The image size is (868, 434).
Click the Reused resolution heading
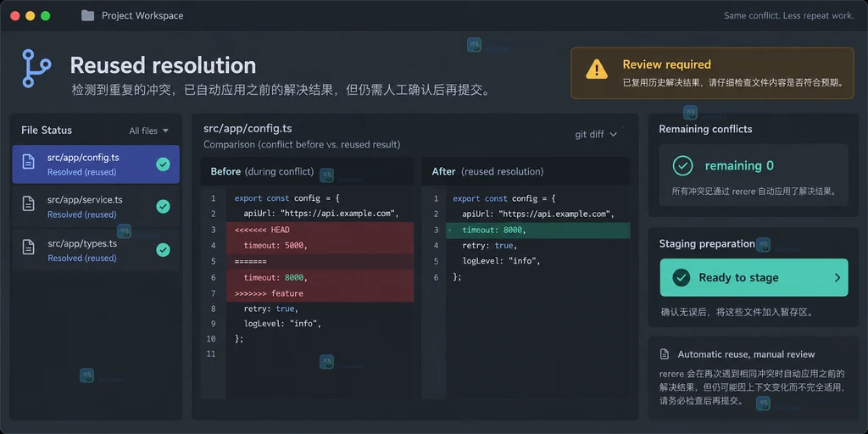point(163,65)
